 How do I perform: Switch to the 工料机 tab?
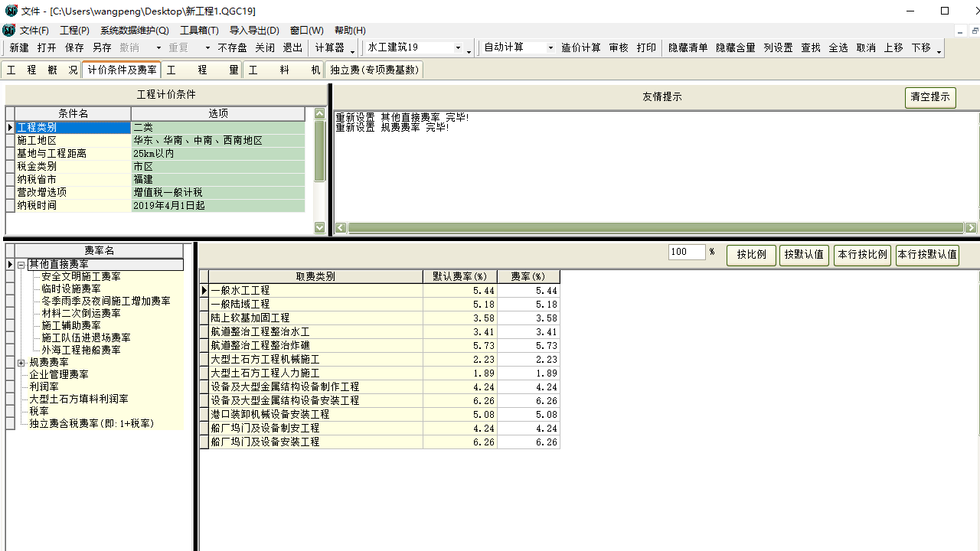(x=283, y=69)
